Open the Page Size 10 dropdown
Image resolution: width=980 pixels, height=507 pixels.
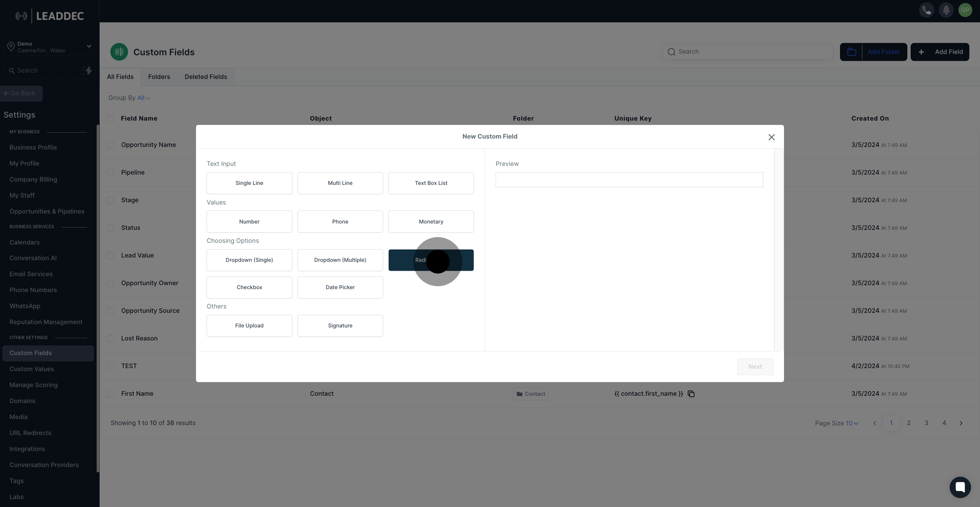pyautogui.click(x=852, y=423)
